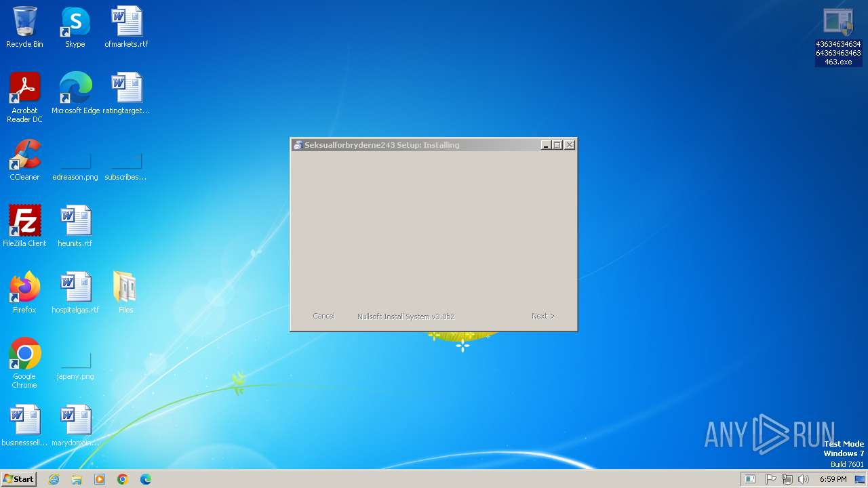The image size is (868, 488).
Task: Maximize the Seksualforbryderne243 Setup window
Action: [557, 145]
